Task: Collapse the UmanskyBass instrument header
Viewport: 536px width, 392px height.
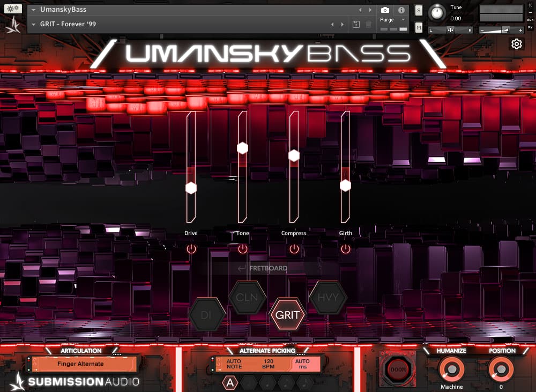Action: [33, 9]
